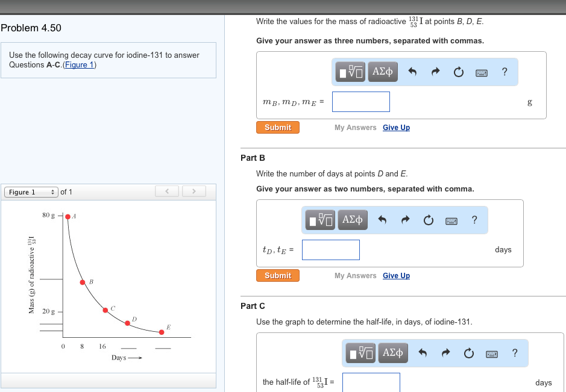Viewport: 566px width, 392px height.
Task: Click reset icon in Part C toolbar
Action: tap(469, 353)
